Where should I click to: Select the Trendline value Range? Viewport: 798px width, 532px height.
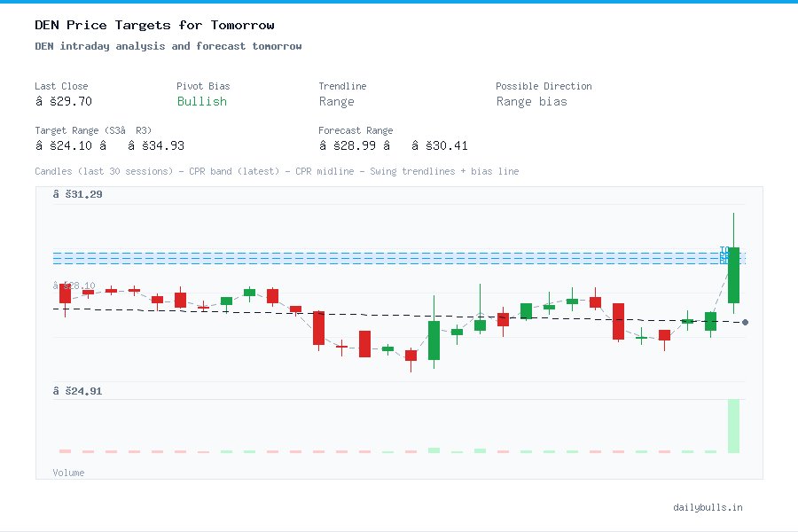click(x=336, y=102)
